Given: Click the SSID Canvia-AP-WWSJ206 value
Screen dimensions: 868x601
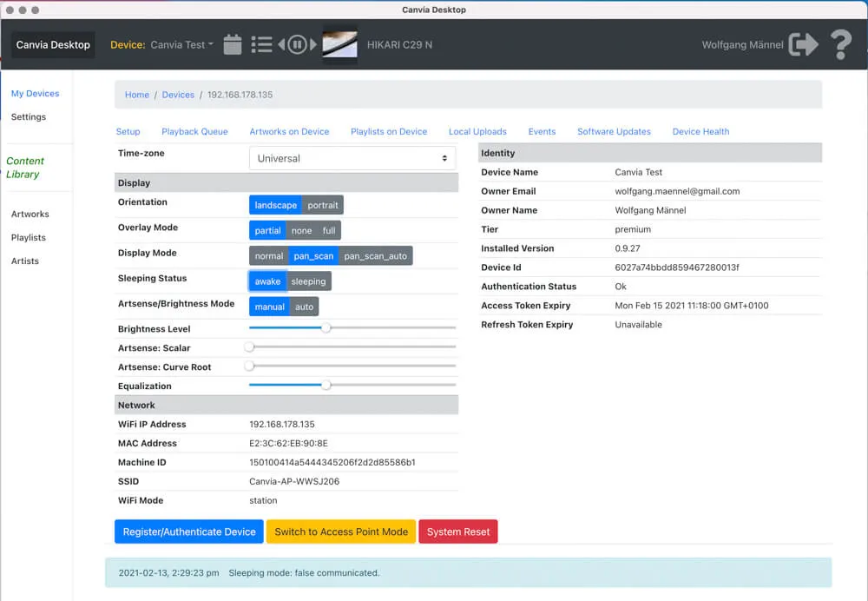Looking at the screenshot, I should tap(294, 481).
